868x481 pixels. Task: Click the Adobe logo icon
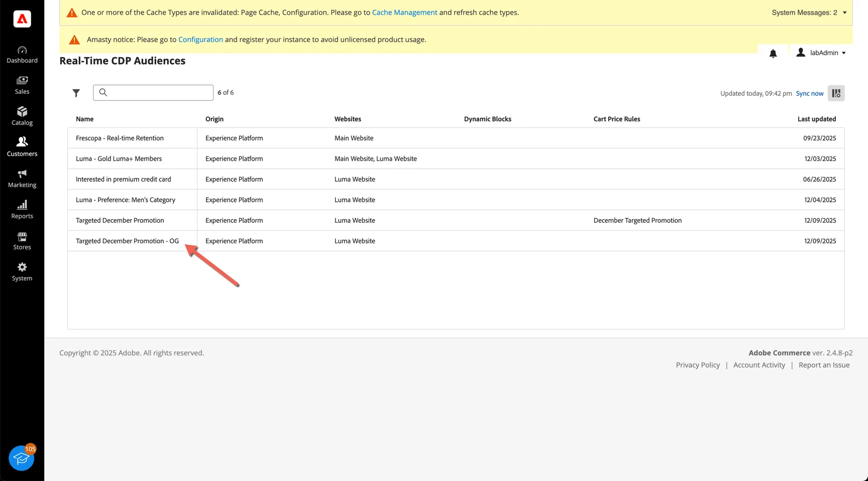pos(22,19)
